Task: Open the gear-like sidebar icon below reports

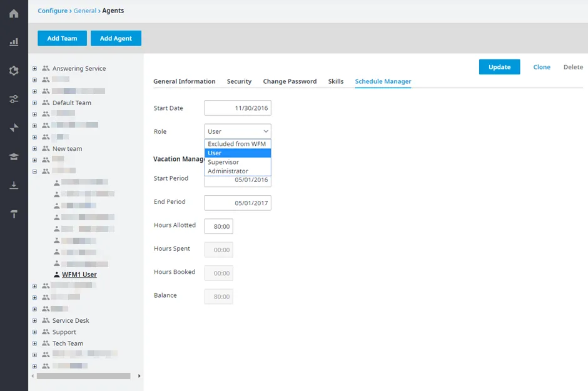Action: (x=14, y=71)
